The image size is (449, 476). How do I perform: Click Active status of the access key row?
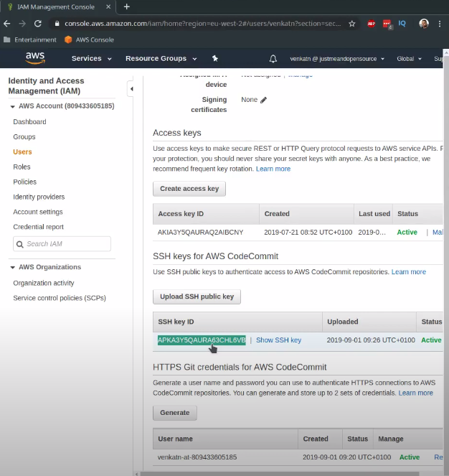(x=407, y=232)
